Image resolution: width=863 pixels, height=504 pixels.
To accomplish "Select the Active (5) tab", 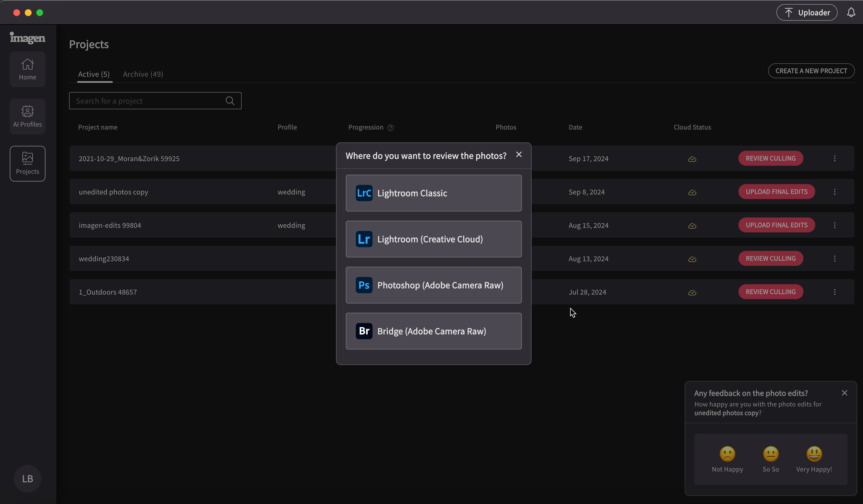I will [94, 74].
